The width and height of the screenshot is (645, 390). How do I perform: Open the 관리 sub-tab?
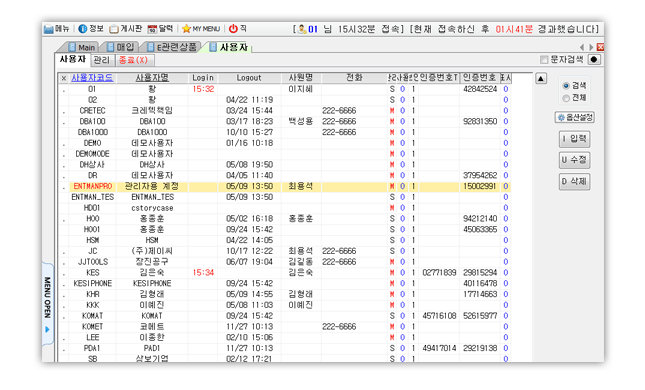coord(102,60)
